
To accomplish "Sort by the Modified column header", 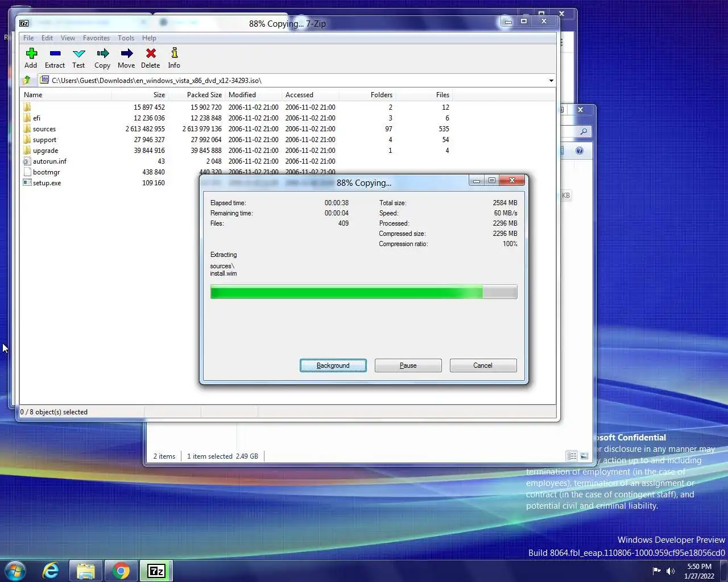I will [x=254, y=95].
